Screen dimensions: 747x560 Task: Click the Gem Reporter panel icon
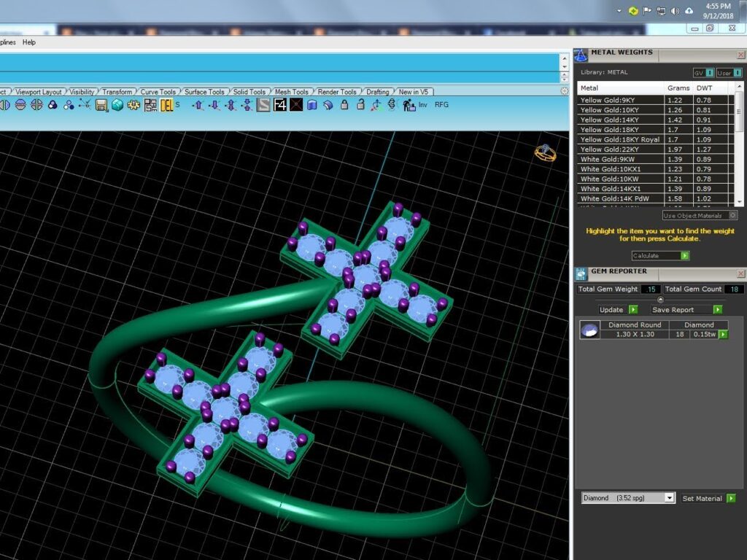click(581, 274)
